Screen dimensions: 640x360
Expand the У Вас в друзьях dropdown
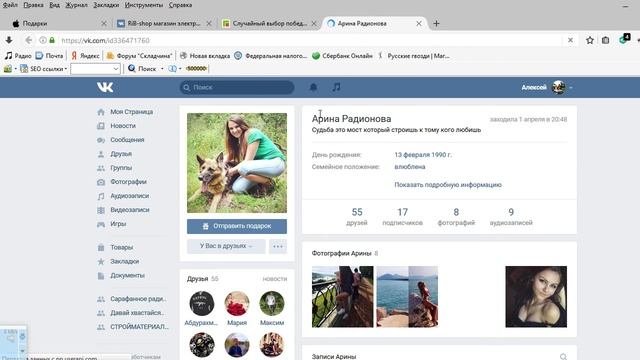point(226,246)
